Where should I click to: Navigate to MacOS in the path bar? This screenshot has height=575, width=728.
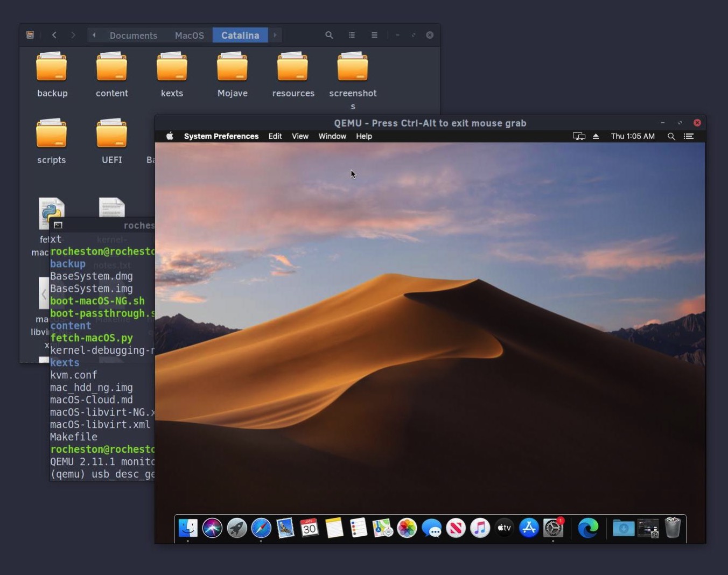190,35
